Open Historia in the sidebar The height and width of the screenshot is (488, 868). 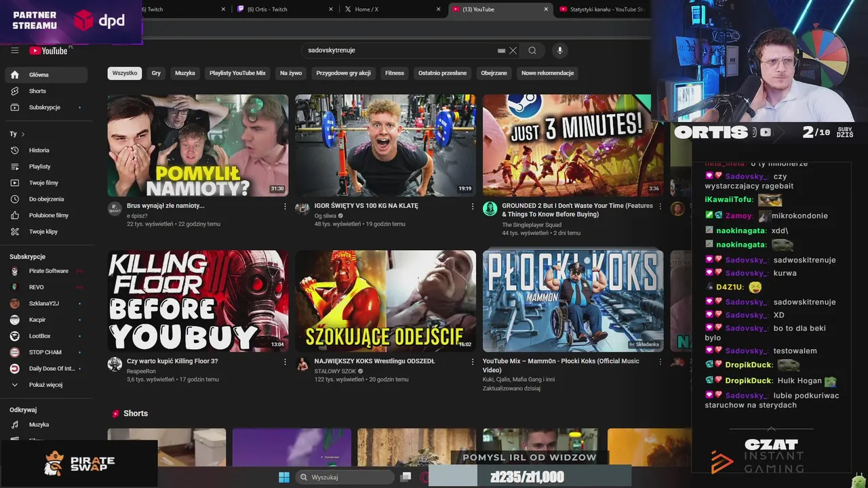[x=45, y=150]
